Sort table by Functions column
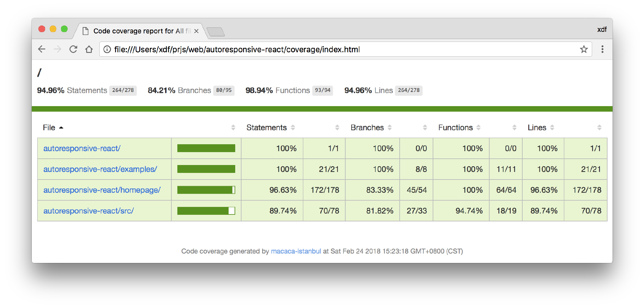 (x=456, y=128)
